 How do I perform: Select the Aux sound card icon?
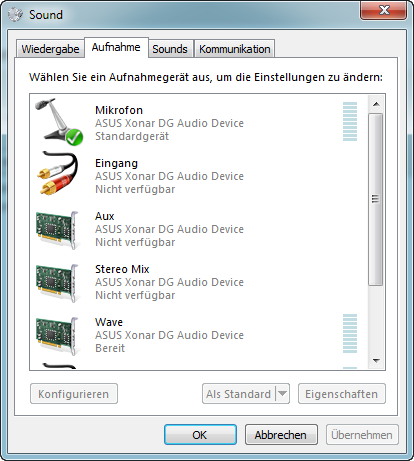coord(57,230)
